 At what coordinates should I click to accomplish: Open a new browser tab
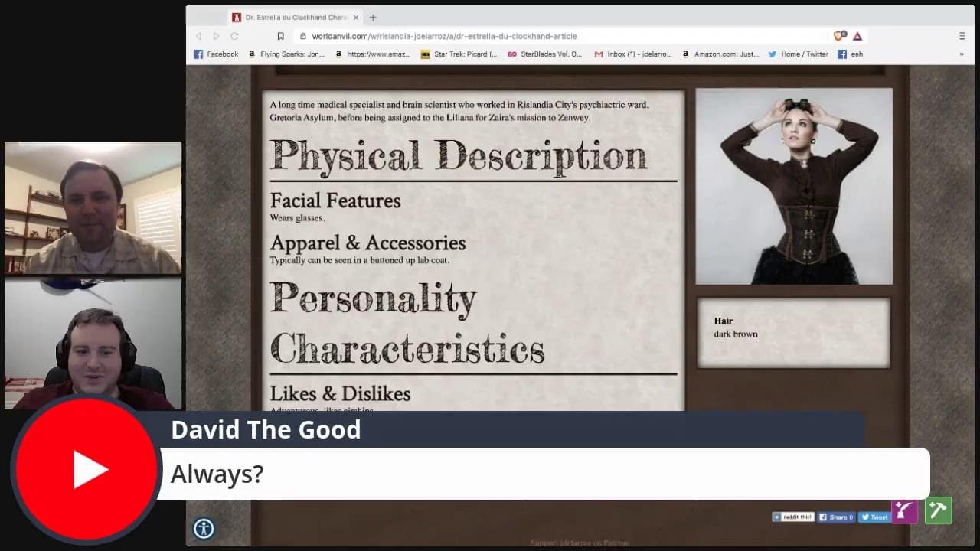click(x=373, y=17)
